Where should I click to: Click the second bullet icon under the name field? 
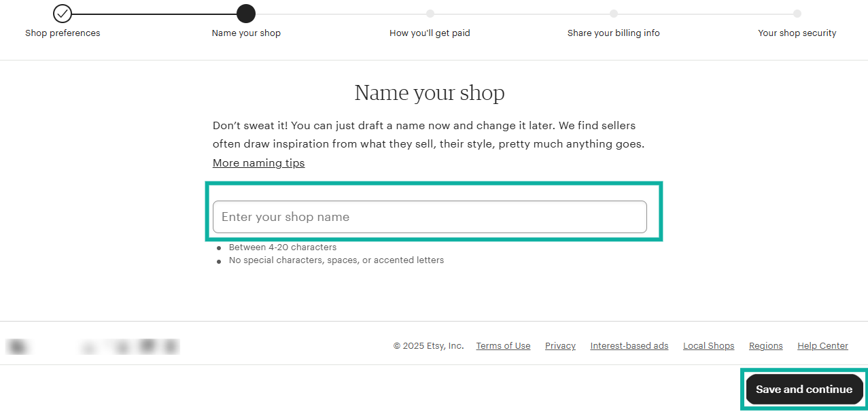coord(218,261)
